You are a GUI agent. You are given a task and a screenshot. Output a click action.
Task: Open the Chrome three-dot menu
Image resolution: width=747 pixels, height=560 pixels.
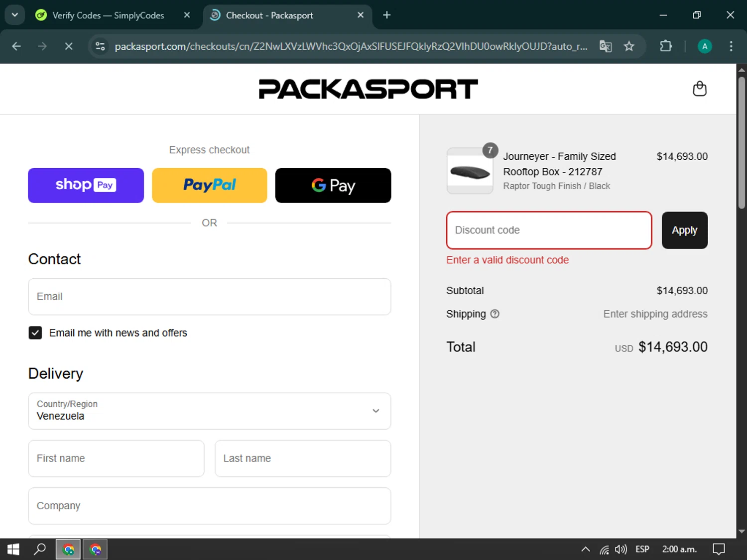tap(731, 46)
